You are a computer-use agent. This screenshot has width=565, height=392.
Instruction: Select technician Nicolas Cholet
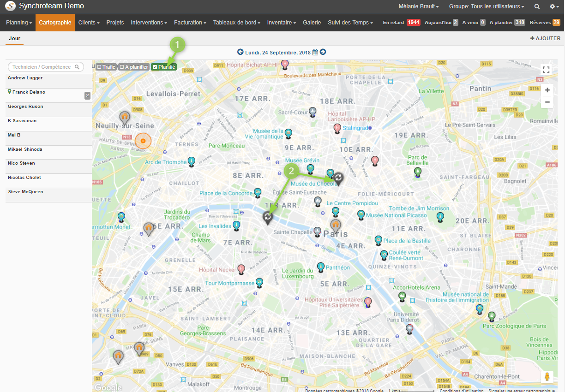49,181
